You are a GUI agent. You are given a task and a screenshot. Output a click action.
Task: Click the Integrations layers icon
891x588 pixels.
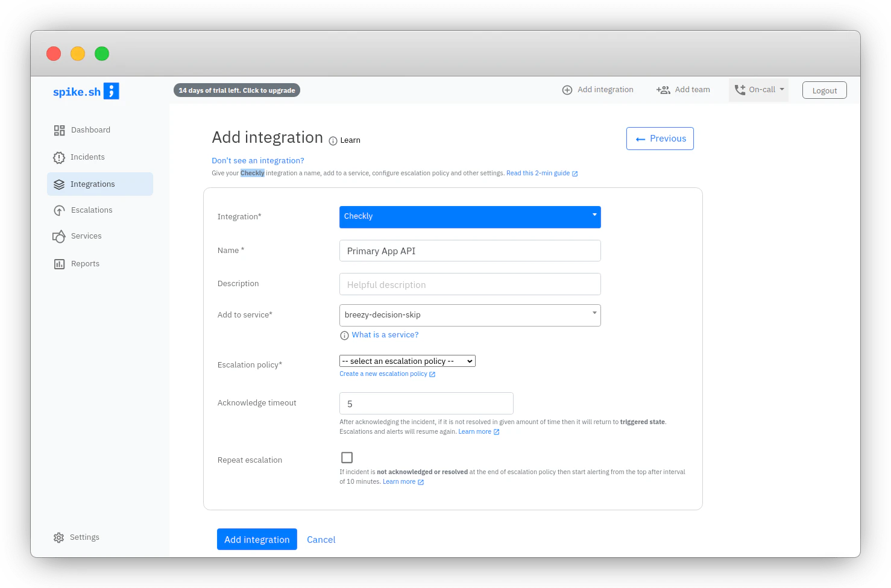(59, 184)
